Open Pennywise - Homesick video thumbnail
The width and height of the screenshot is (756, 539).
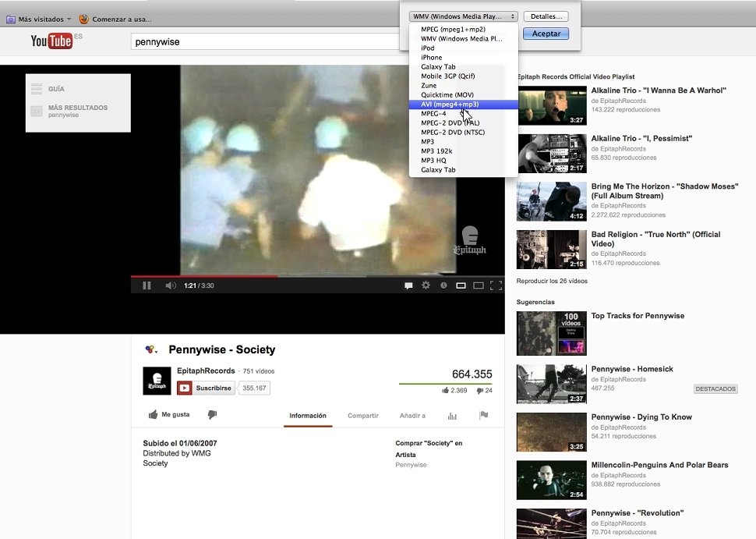pos(552,384)
